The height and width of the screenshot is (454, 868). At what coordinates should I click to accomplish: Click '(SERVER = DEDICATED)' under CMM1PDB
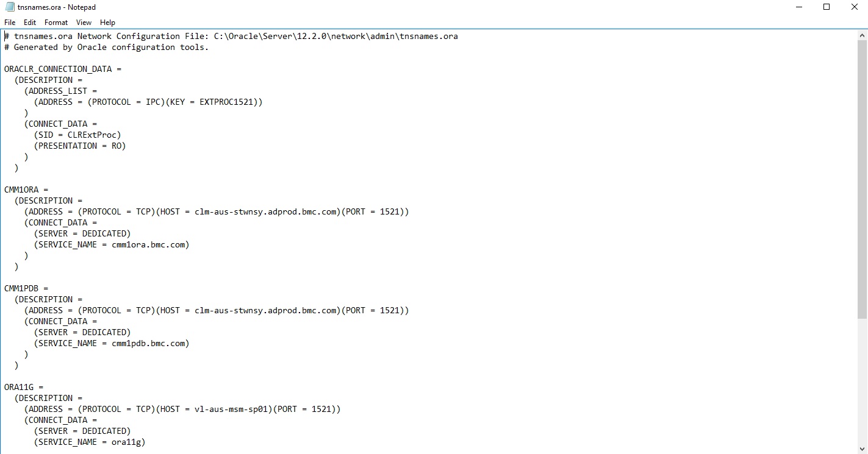pyautogui.click(x=82, y=332)
